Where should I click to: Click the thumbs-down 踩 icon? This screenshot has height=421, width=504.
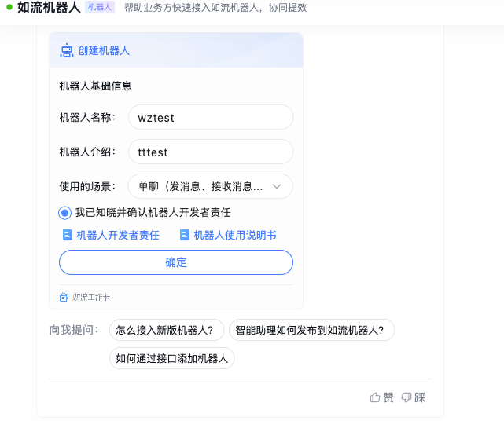(x=407, y=397)
